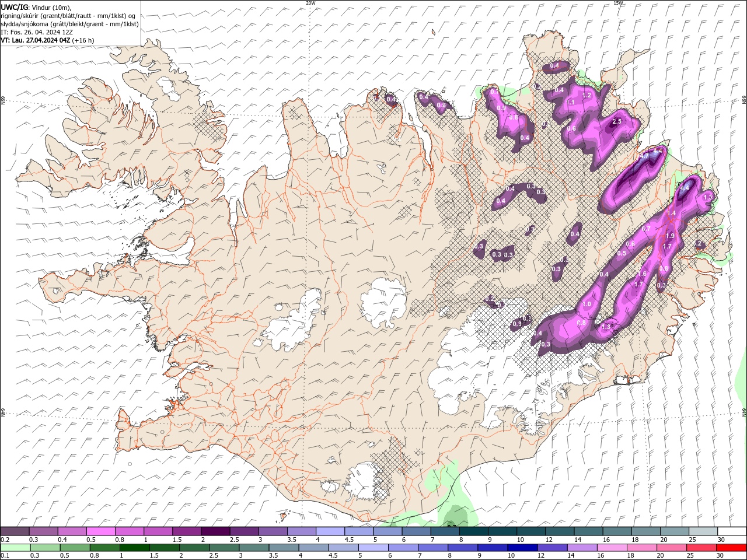
Task: Click the '15W' longitude label
Action: (x=618, y=3)
